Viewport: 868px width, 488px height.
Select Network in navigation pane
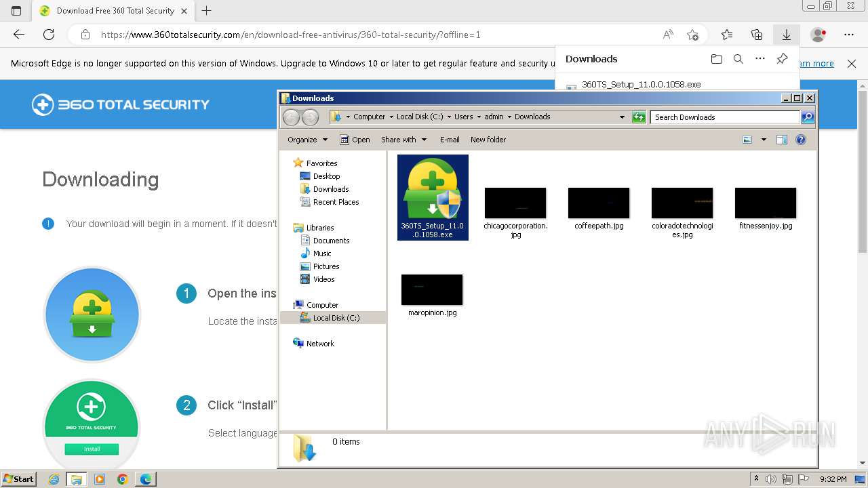pyautogui.click(x=314, y=344)
